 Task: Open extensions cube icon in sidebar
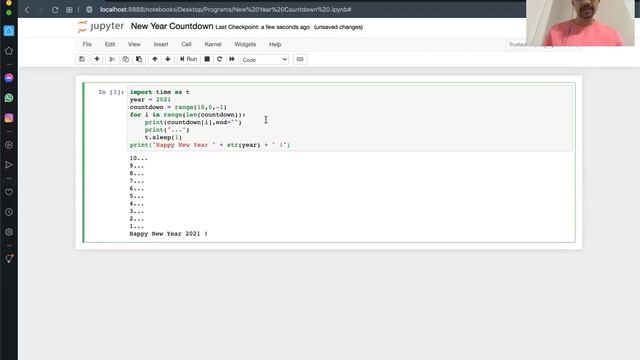click(x=9, y=232)
